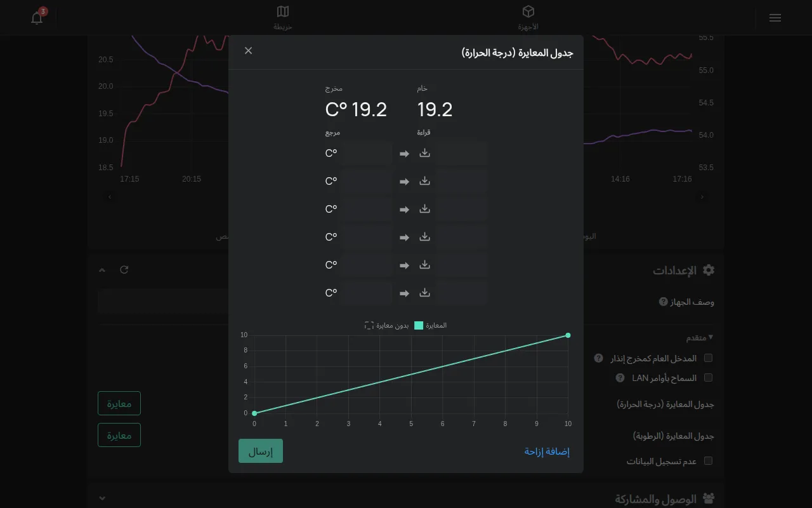Capture the current reading into the sixth calibration row
The image size is (812, 508).
point(425,293)
